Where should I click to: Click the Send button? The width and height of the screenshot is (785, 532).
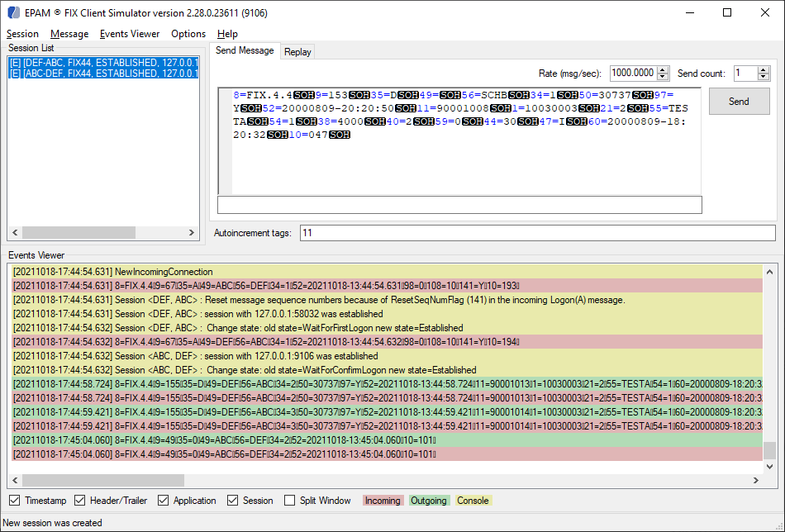739,102
